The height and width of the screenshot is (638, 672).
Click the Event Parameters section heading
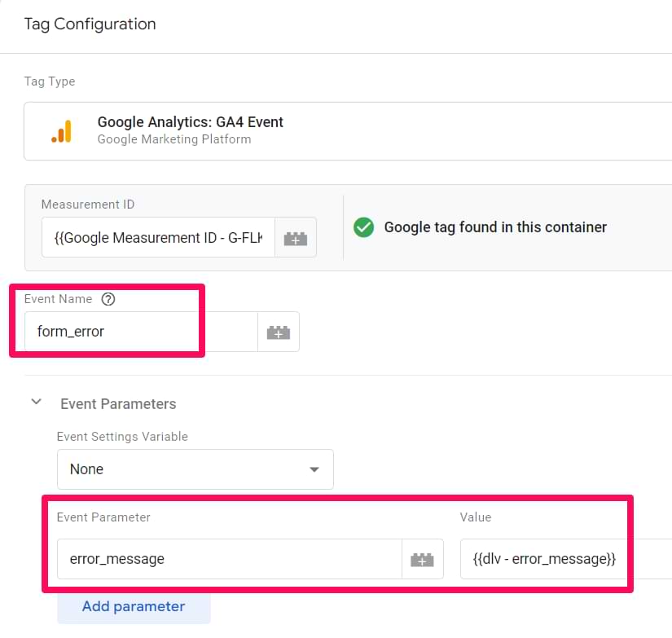tap(118, 404)
